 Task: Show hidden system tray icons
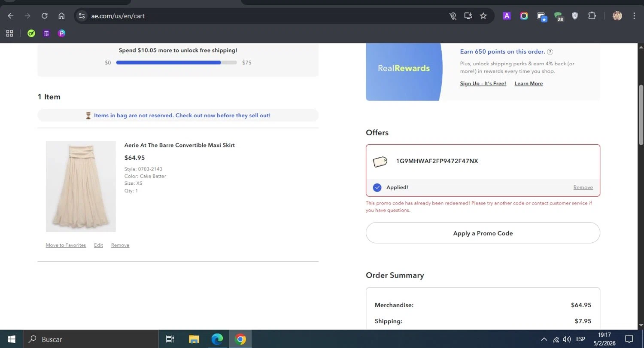544,339
